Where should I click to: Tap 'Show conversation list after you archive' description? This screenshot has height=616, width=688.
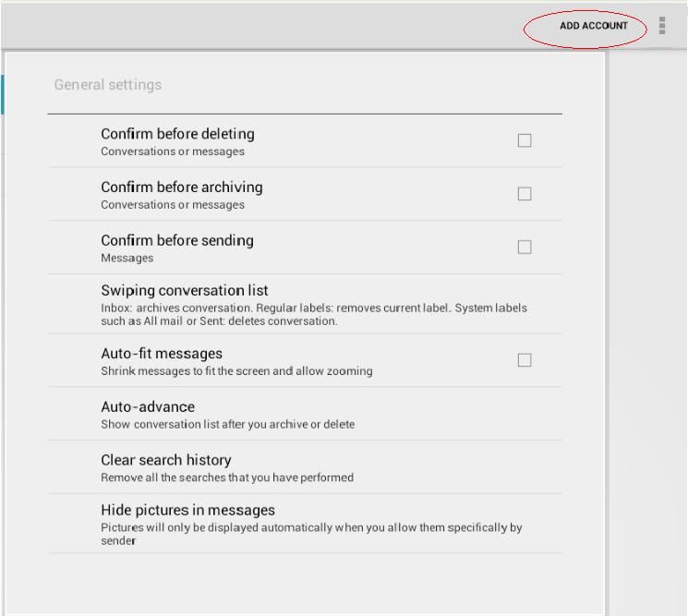click(x=227, y=425)
